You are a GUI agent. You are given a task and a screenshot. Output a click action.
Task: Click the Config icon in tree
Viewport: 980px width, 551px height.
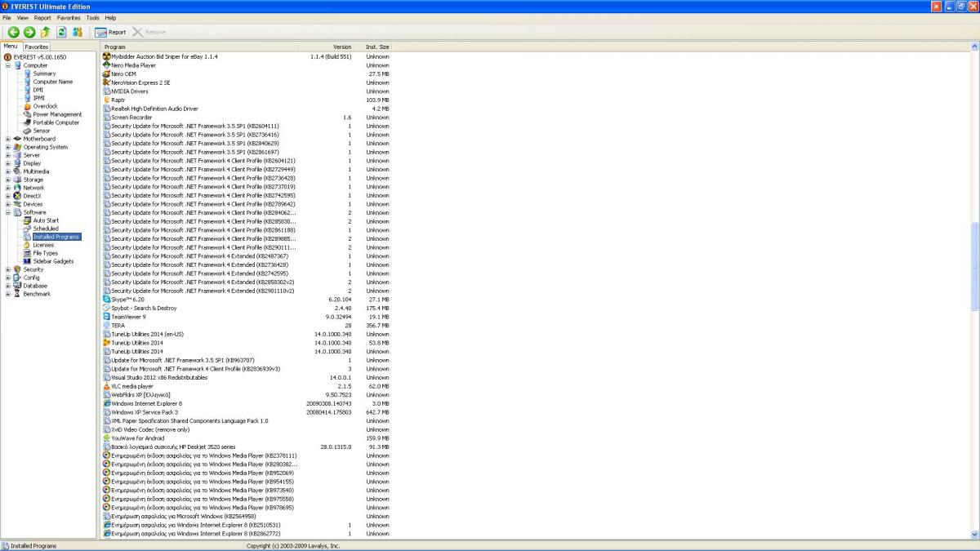click(17, 278)
